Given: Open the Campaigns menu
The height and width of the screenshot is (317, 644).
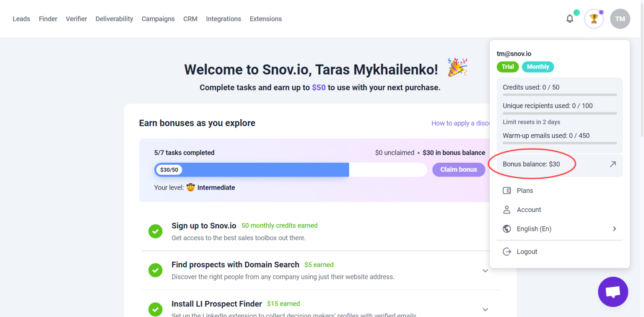Looking at the screenshot, I should point(158,19).
